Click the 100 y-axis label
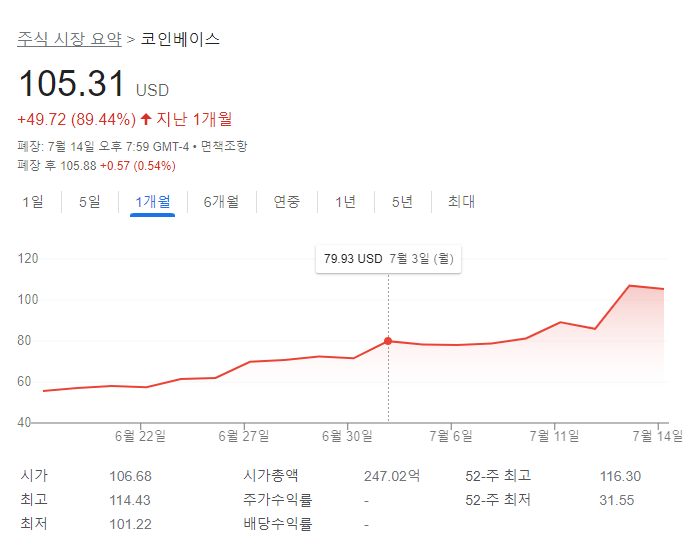This screenshot has width=696, height=539. coord(28,299)
